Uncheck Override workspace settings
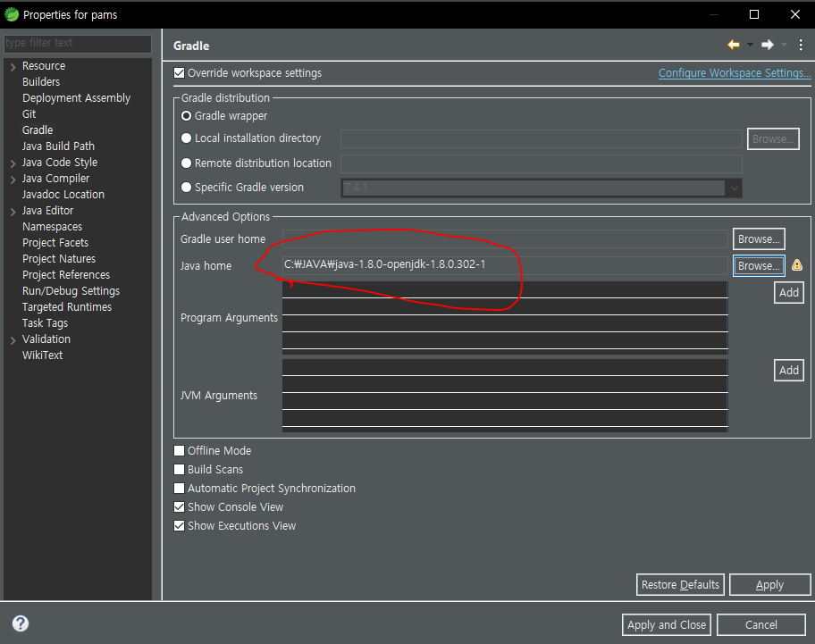The width and height of the screenshot is (815, 644). pyautogui.click(x=179, y=72)
